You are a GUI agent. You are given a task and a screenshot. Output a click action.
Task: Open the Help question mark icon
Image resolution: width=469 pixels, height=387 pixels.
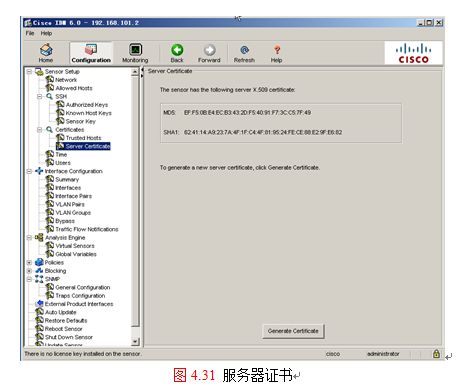pos(277,50)
